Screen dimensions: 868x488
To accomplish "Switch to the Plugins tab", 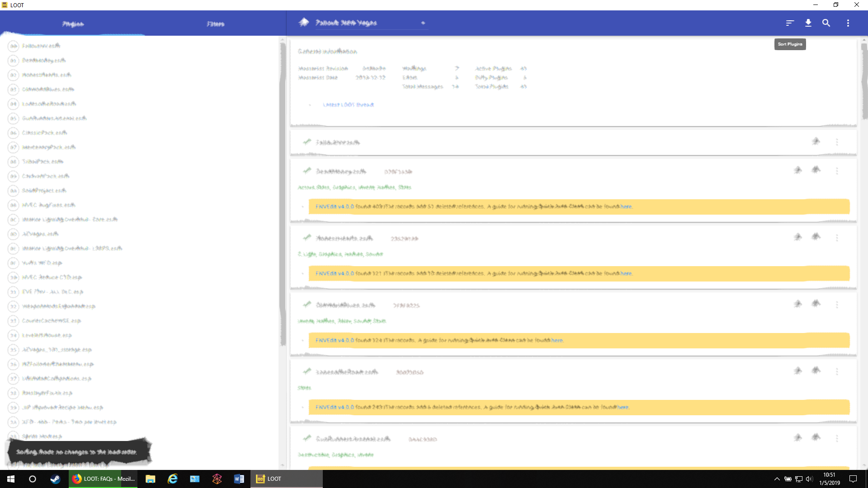I will coord(73,23).
